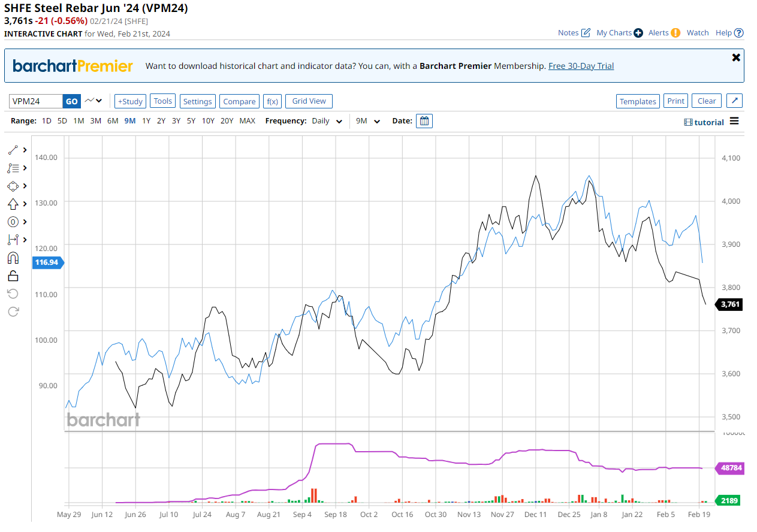Open Alerts via the exclamation icon
The width and height of the screenshot is (757, 532).
pyautogui.click(x=675, y=33)
